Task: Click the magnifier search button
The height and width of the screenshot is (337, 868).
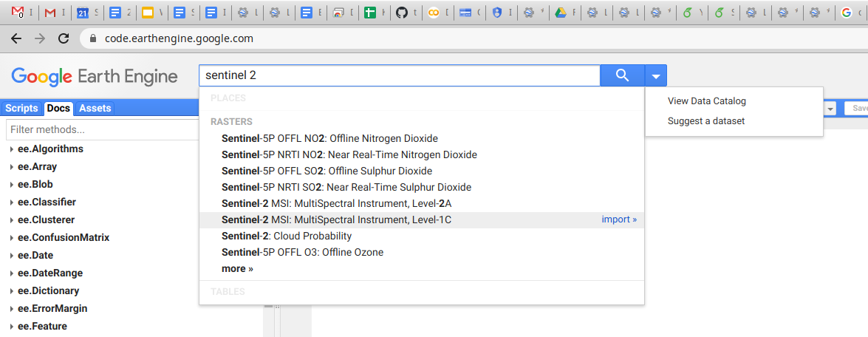Action: (x=623, y=76)
